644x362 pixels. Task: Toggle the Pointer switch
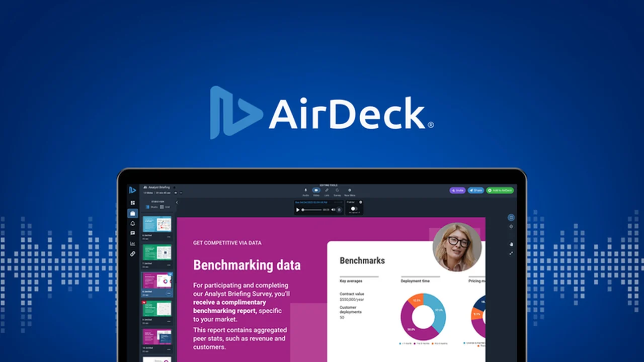point(354,209)
